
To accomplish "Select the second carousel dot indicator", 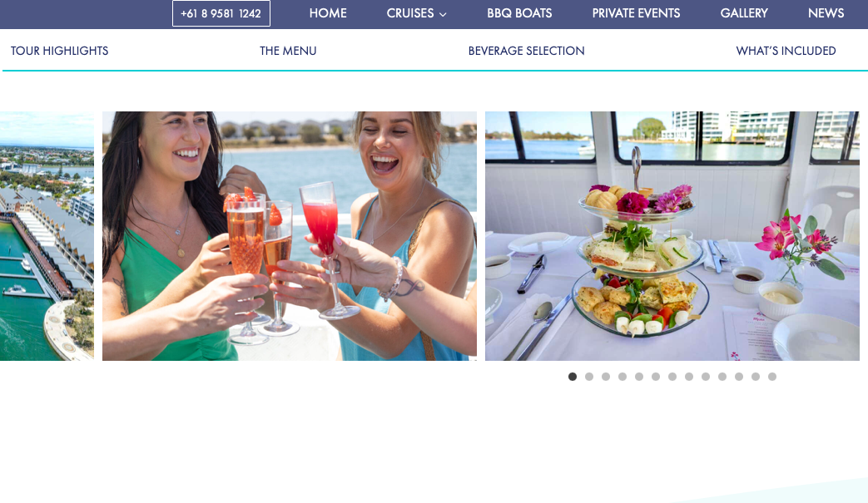I will (589, 377).
